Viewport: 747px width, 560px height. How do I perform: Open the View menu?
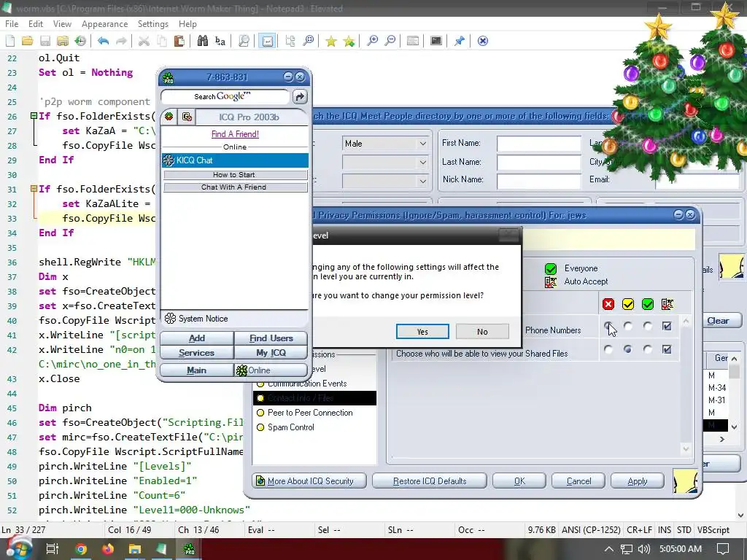[x=62, y=24]
